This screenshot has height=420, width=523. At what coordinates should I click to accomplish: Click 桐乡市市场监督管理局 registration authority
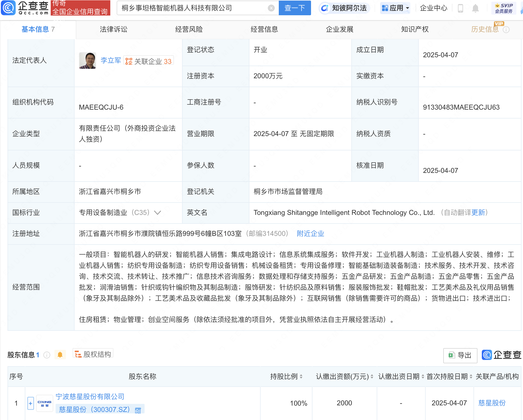288,192
